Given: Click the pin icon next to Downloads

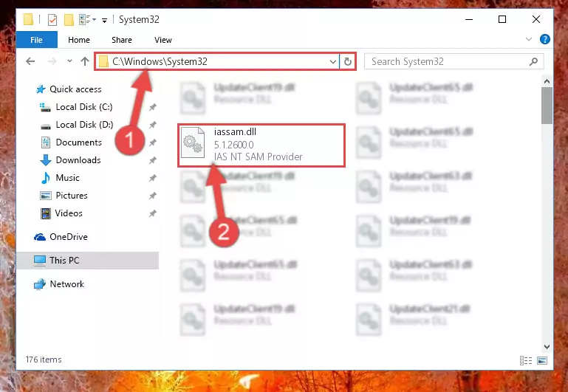Looking at the screenshot, I should [152, 160].
